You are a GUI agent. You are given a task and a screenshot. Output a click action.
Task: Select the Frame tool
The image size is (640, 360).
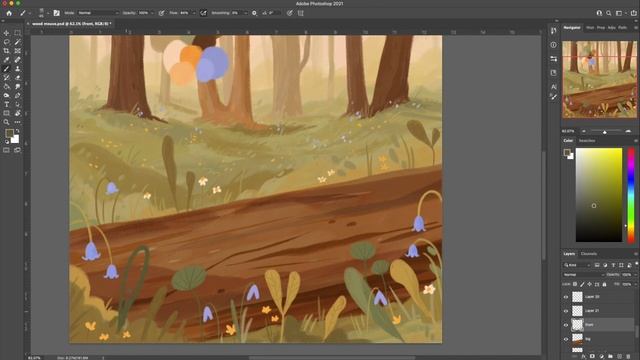click(18, 51)
